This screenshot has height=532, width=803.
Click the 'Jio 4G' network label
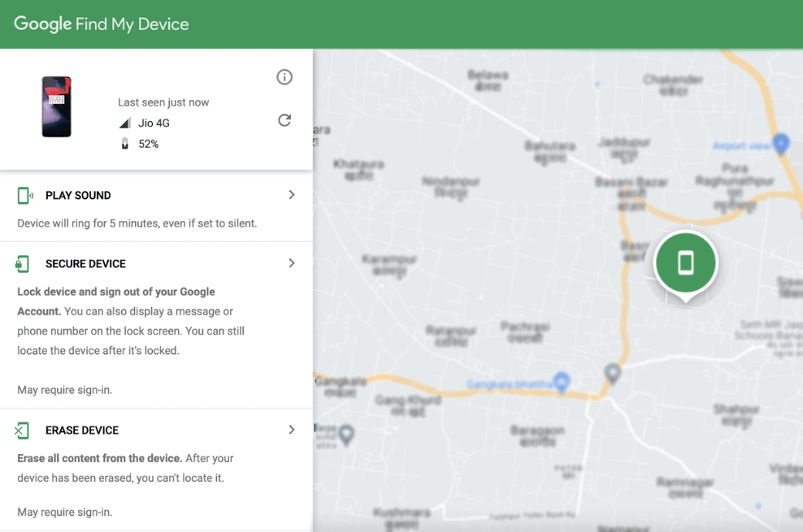click(154, 123)
